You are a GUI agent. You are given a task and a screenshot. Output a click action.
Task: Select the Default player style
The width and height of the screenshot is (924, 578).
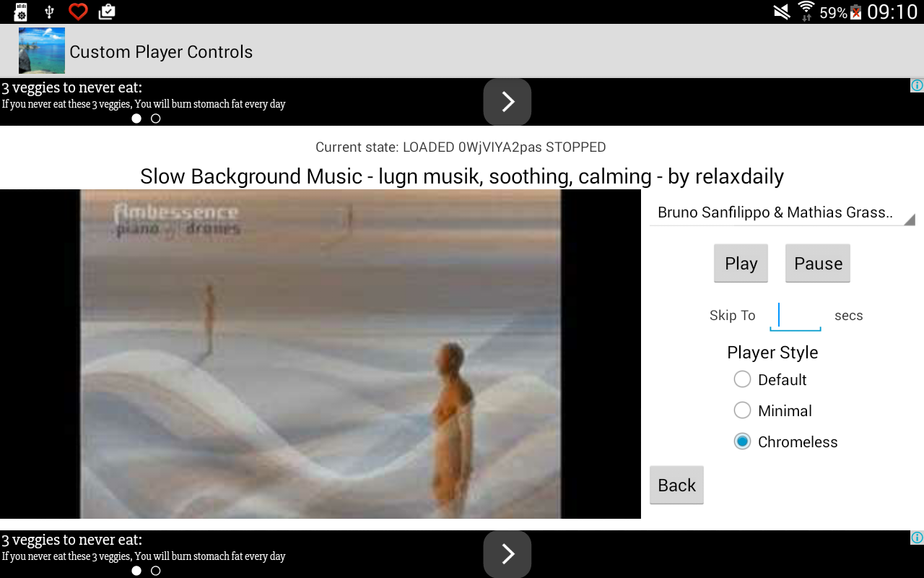[770, 379]
